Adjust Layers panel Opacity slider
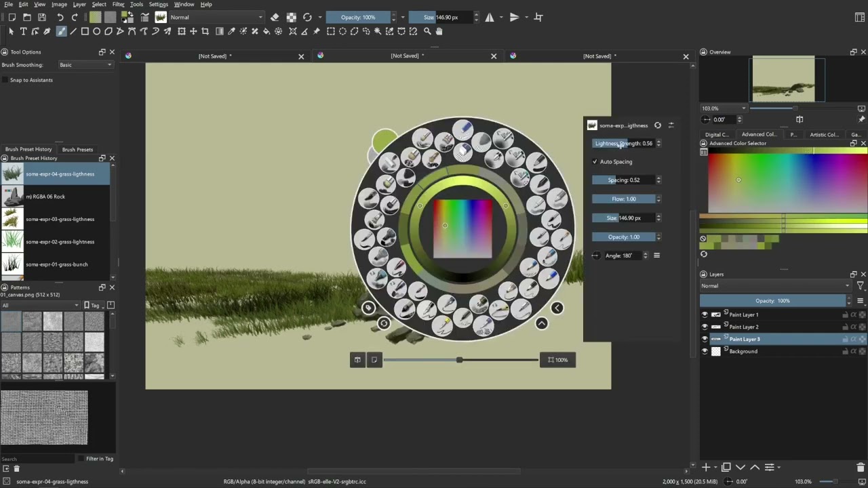 coord(772,301)
